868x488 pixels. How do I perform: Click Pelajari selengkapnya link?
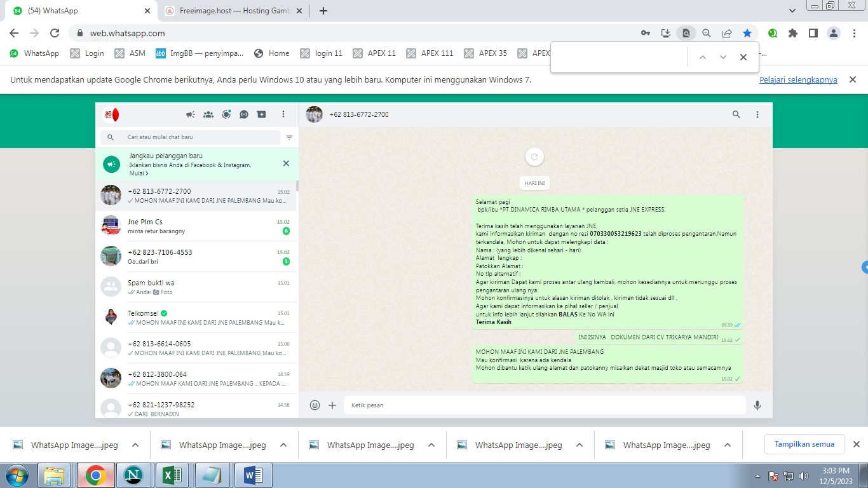(798, 80)
